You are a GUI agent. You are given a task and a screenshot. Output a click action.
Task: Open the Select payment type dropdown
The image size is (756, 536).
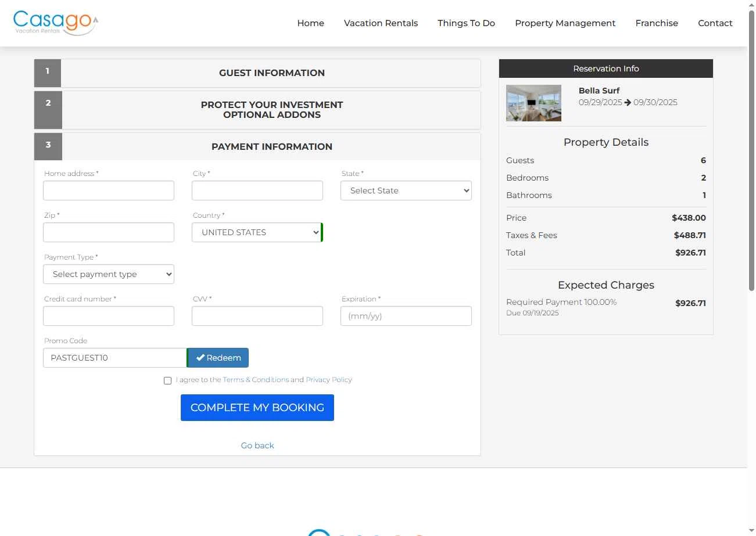click(x=109, y=274)
